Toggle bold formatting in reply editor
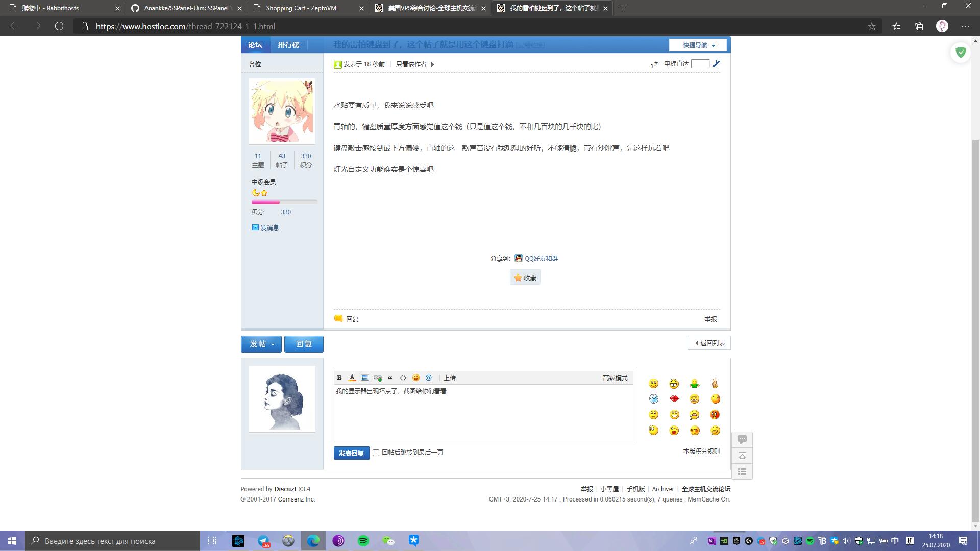 click(x=339, y=378)
